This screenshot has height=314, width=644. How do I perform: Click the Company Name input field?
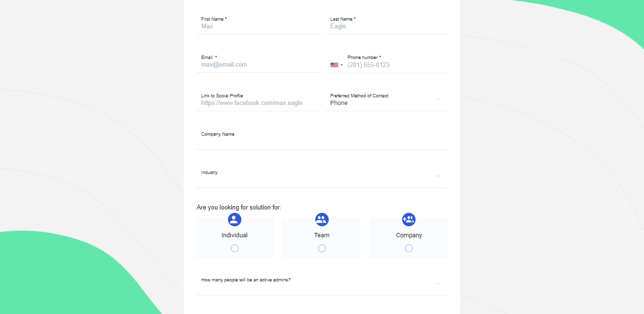coord(322,141)
